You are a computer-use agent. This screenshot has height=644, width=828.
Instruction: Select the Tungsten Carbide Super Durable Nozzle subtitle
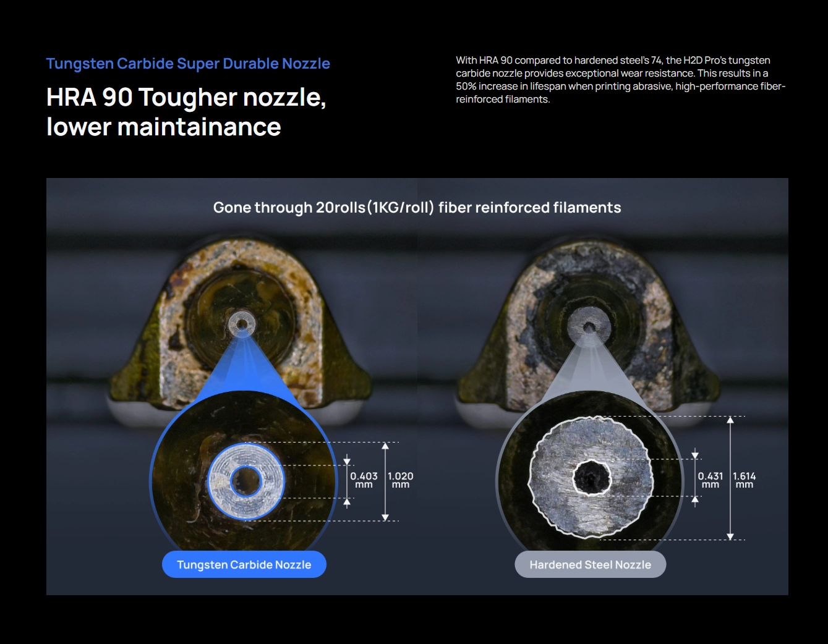(188, 64)
